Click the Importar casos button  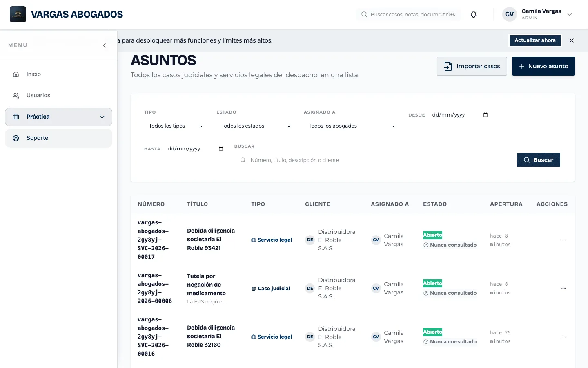click(x=472, y=66)
